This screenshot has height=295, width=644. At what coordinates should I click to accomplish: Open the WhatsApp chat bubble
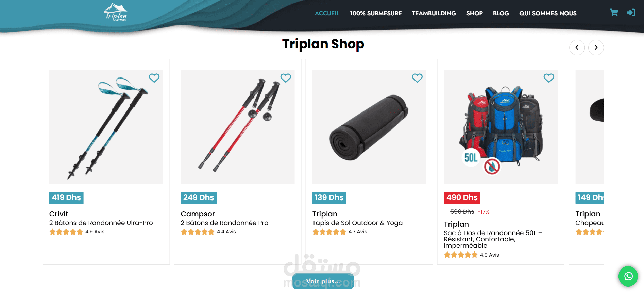[628, 276]
